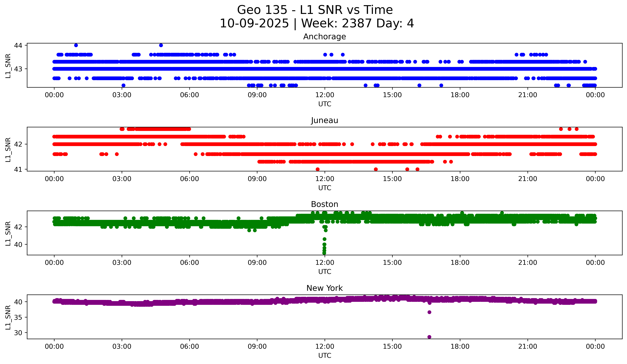Click the 12:00 tick label under Anchorage plot
Viewport: 627px width, 364px height.
pos(325,95)
